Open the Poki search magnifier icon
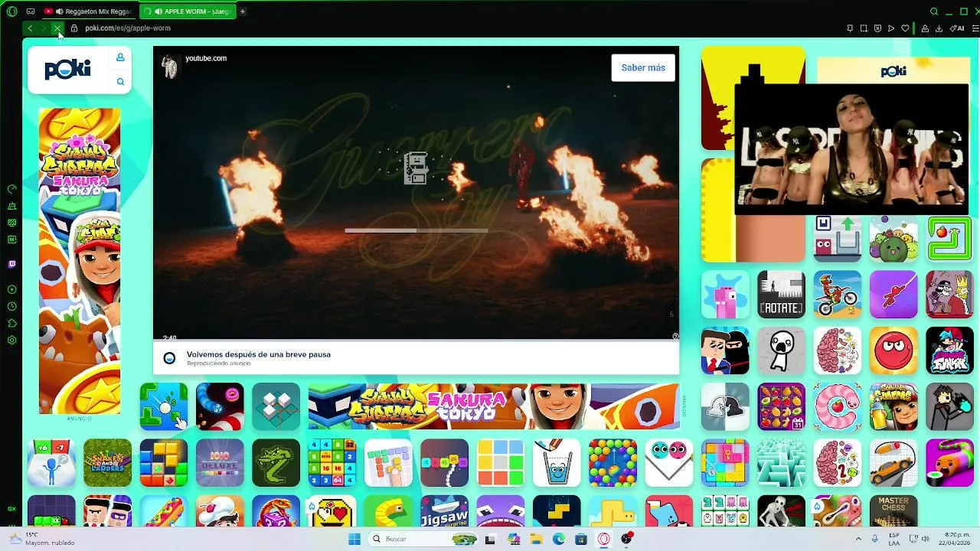The height and width of the screenshot is (551, 980). tap(120, 81)
